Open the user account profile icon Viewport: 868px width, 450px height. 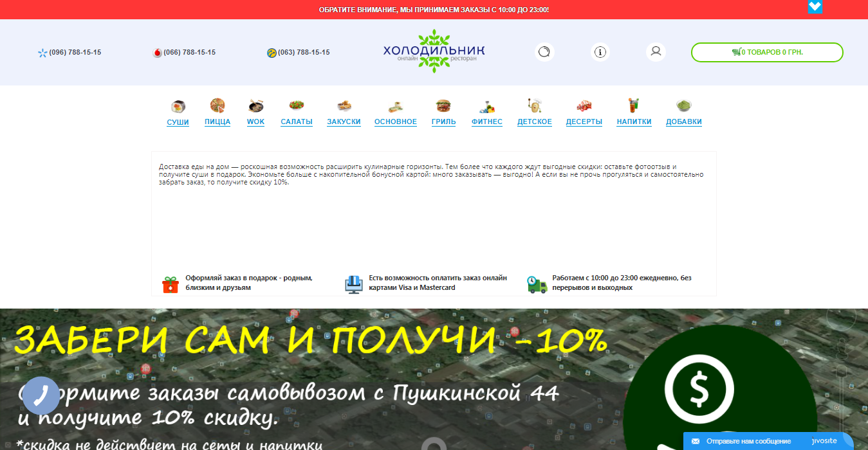point(656,51)
